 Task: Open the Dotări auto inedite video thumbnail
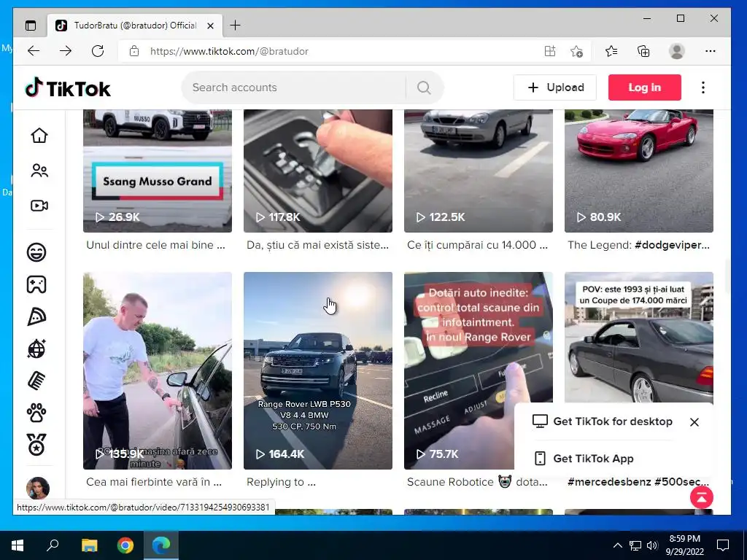click(479, 371)
